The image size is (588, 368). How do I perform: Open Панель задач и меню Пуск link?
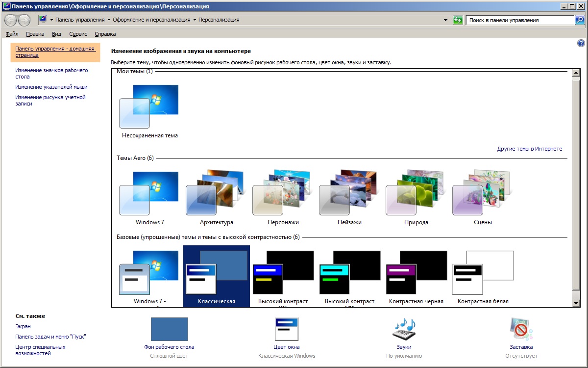click(51, 337)
